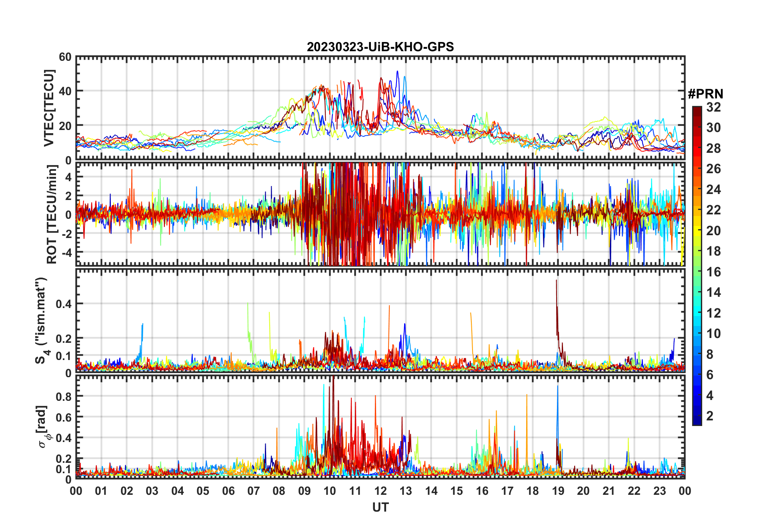The image size is (761, 532).
Task: Click the plot title "20230323-UiB-KHO-GPS"
Action: (380, 47)
